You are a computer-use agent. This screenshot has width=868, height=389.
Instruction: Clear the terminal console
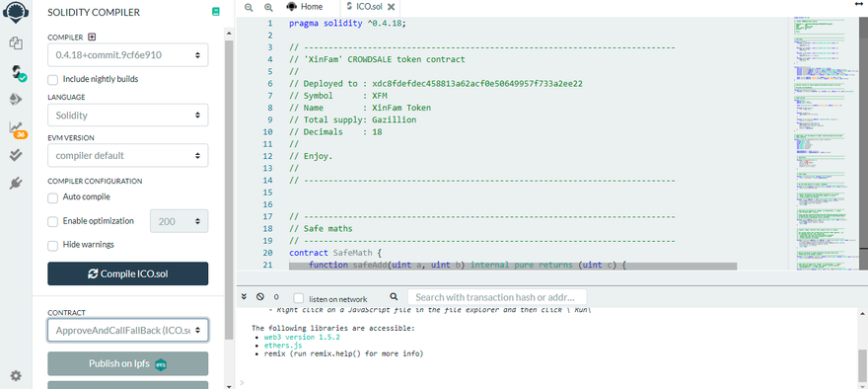[260, 296]
